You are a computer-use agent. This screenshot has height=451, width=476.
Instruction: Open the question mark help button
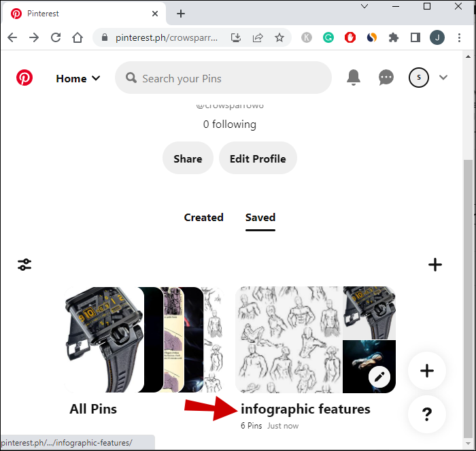tap(427, 414)
